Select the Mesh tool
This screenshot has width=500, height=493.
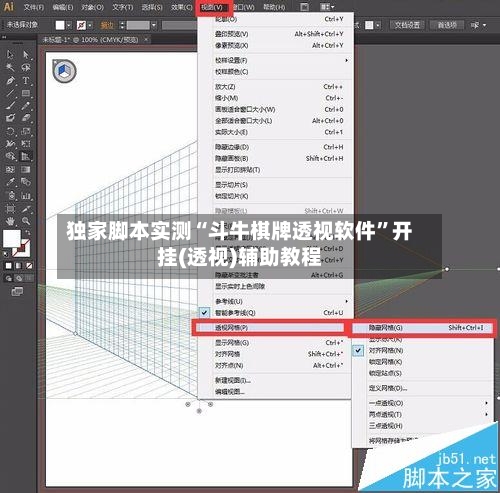(x=10, y=169)
